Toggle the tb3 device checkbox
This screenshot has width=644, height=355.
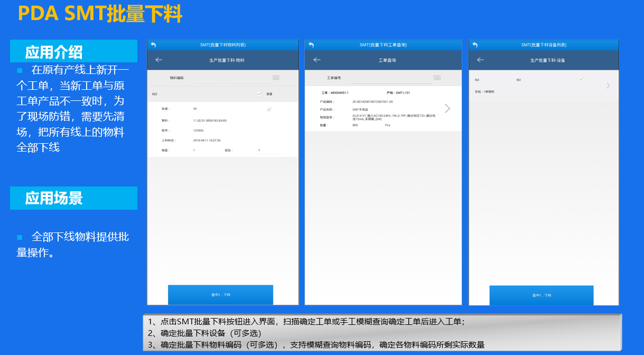coord(581,79)
